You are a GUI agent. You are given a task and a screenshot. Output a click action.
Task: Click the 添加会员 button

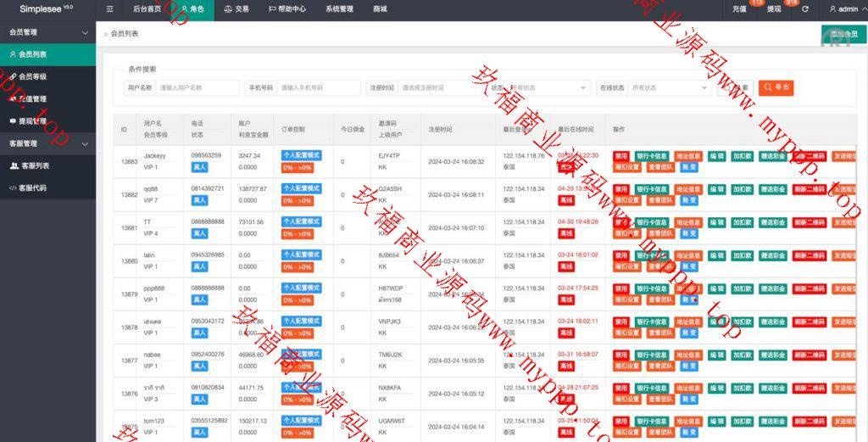point(843,34)
